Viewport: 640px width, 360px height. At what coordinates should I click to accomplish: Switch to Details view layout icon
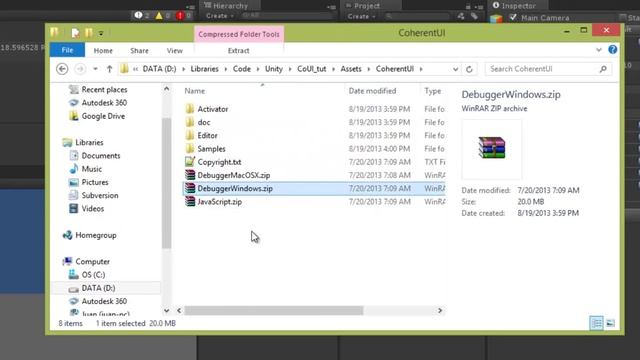click(x=596, y=323)
